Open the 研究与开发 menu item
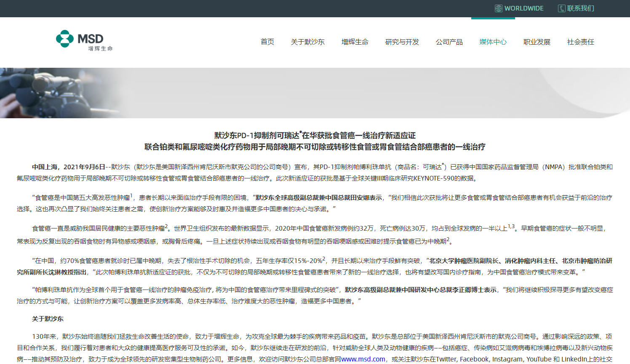Viewport: 630px width, 364px height. [402, 42]
